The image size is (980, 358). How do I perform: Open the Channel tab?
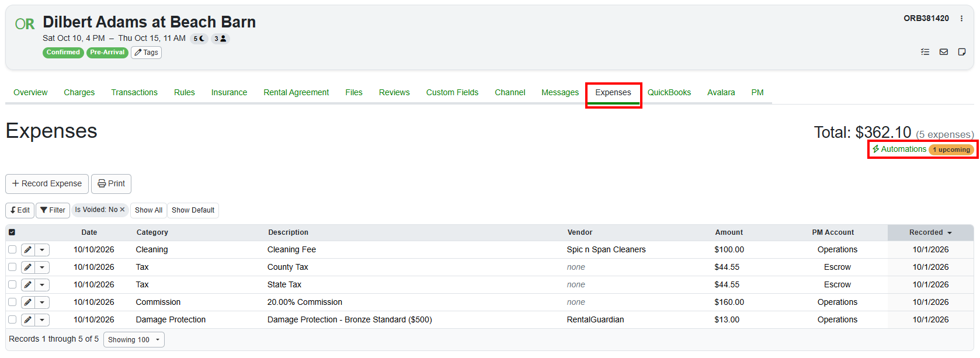[x=510, y=92]
